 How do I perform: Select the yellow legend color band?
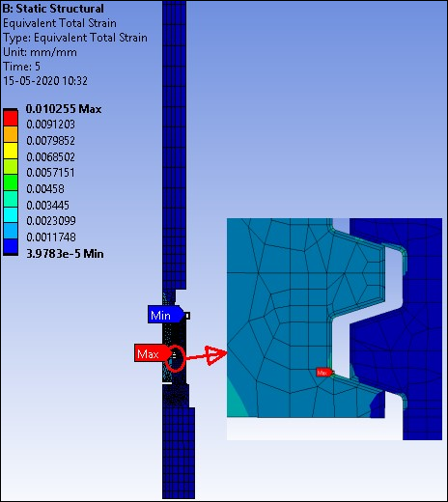pos(11,151)
